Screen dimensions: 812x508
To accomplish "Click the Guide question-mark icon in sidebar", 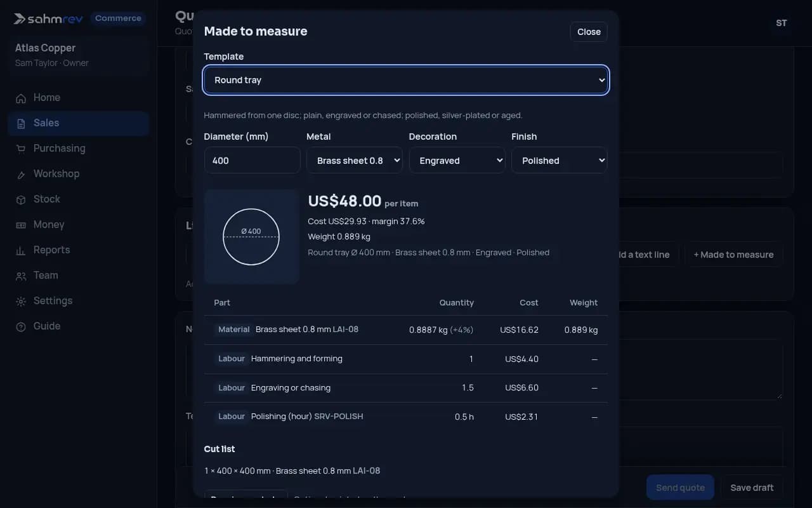I will tap(21, 326).
